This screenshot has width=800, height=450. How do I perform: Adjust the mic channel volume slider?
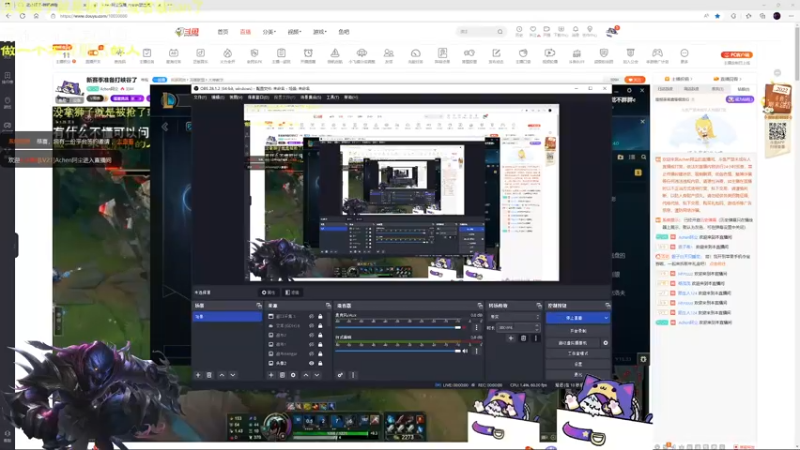398,328
